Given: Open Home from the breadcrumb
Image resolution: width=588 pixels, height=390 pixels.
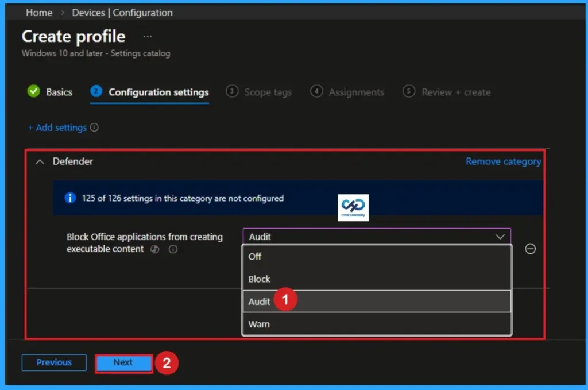Looking at the screenshot, I should point(38,12).
